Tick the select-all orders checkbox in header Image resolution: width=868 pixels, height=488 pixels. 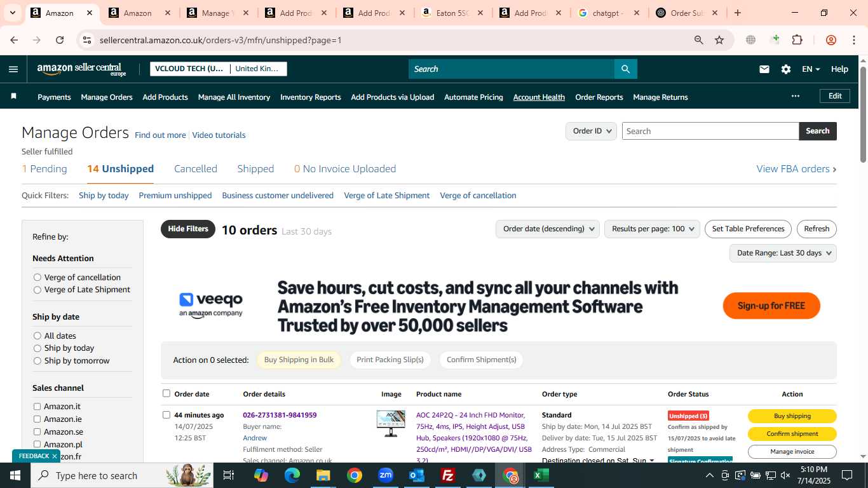coord(166,393)
